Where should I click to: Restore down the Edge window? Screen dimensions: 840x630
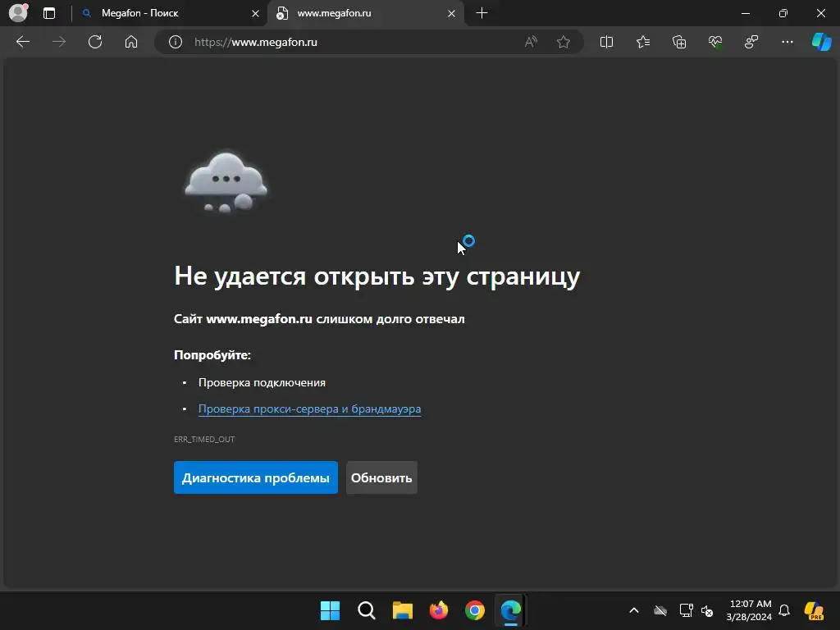click(x=783, y=13)
